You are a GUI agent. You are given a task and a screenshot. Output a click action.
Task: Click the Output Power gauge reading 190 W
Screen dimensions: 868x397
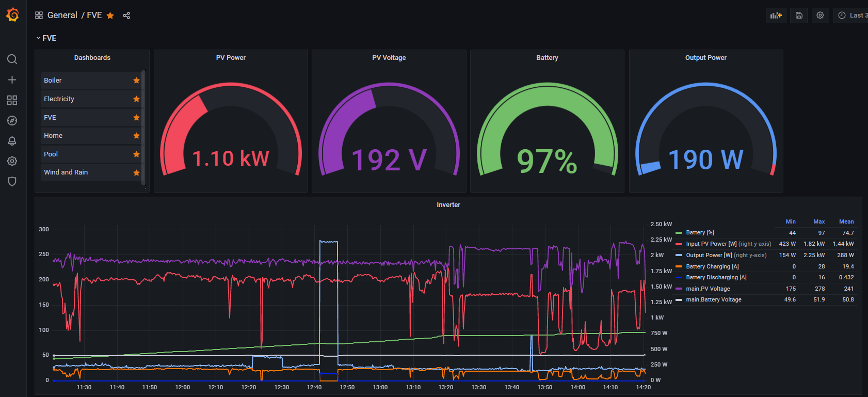point(706,160)
